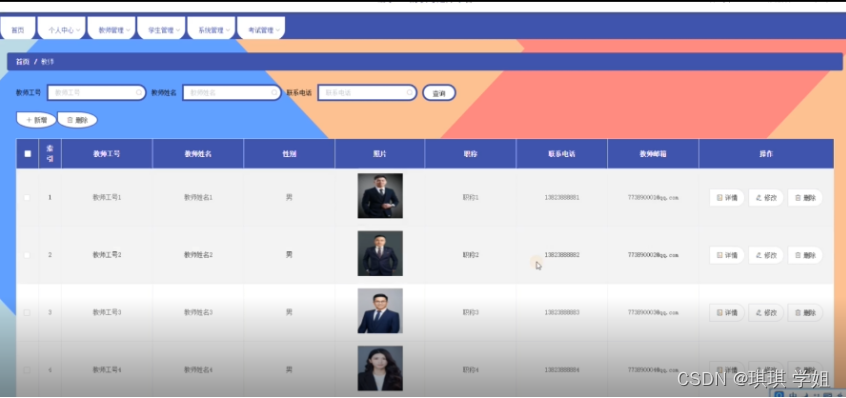Viewport: 846px width, 398px height.
Task: Open the 系统管理 menu
Action: click(213, 30)
